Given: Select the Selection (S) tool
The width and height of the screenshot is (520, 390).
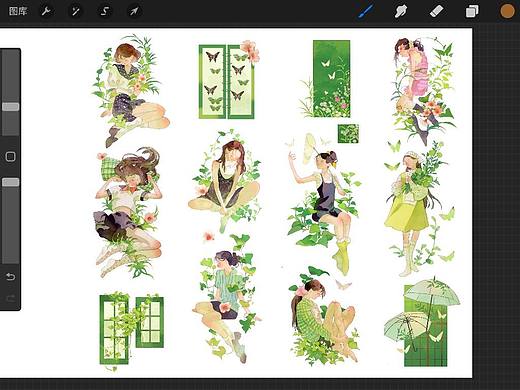Looking at the screenshot, I should coord(105,12).
